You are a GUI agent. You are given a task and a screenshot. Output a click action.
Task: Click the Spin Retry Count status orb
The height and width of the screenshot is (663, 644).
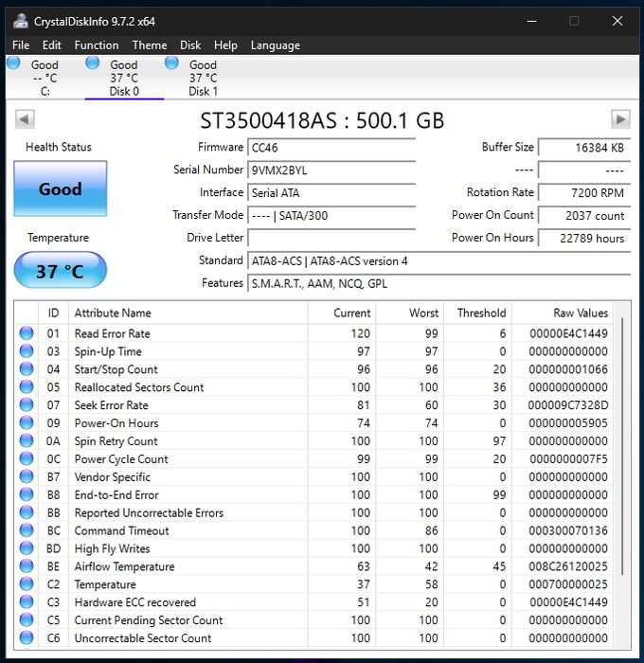(x=27, y=440)
